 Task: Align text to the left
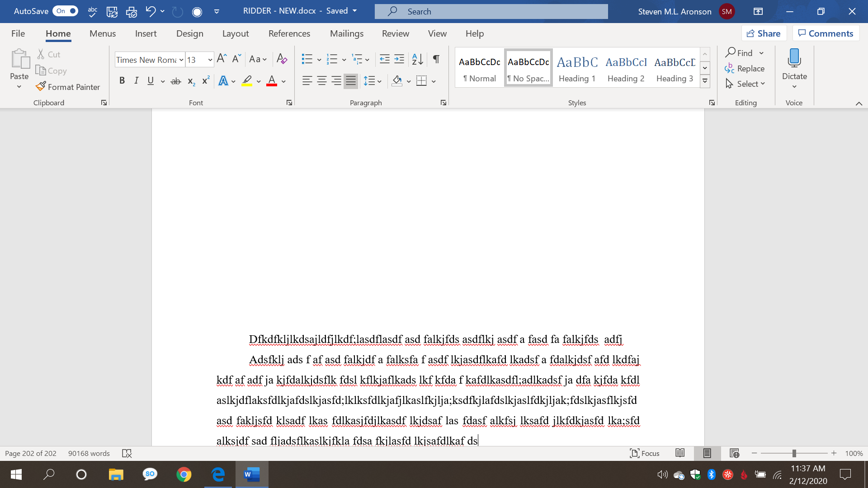307,81
